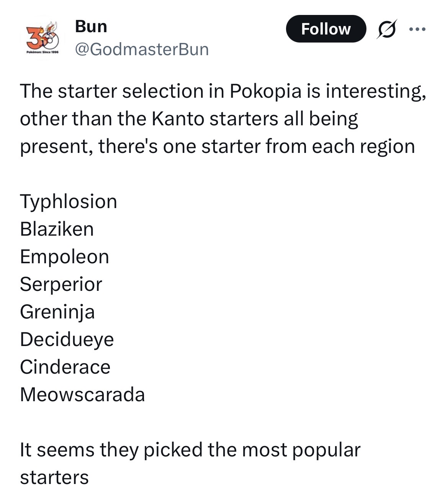Click the Cinderace line in the list
This screenshot has height=502, width=448.
pyautogui.click(x=65, y=367)
